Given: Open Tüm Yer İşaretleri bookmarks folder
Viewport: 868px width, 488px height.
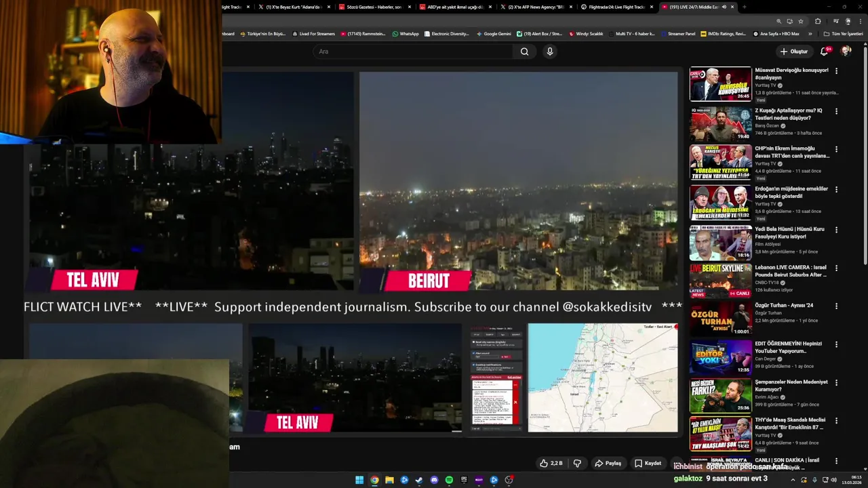Looking at the screenshot, I should click(x=844, y=34).
